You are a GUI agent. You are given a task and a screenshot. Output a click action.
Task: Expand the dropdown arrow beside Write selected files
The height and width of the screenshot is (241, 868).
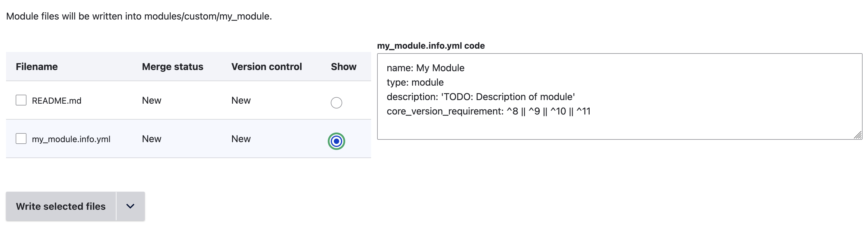130,206
